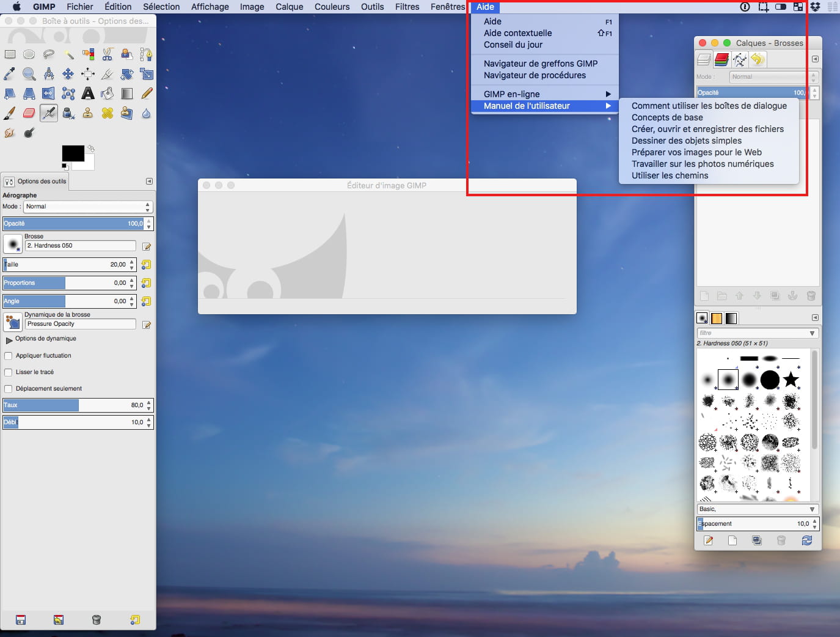Select the Heal bandage tool
Viewport: 840px width, 637px height.
click(108, 113)
